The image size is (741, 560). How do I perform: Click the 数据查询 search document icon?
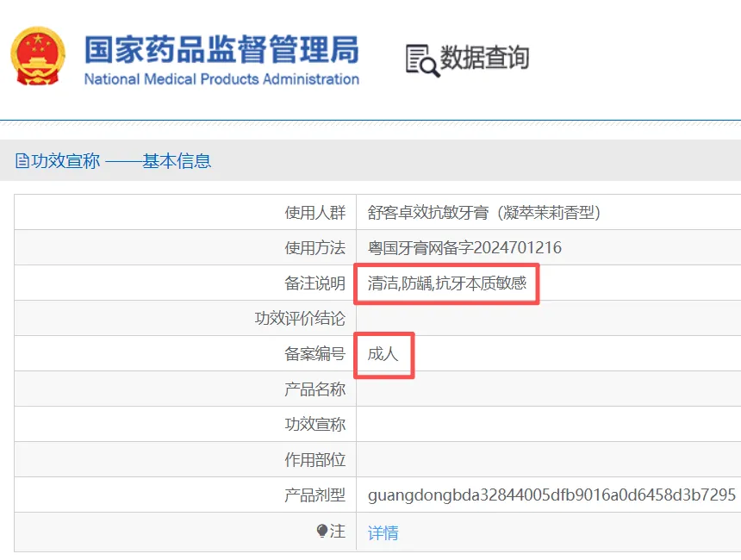pyautogui.click(x=422, y=60)
